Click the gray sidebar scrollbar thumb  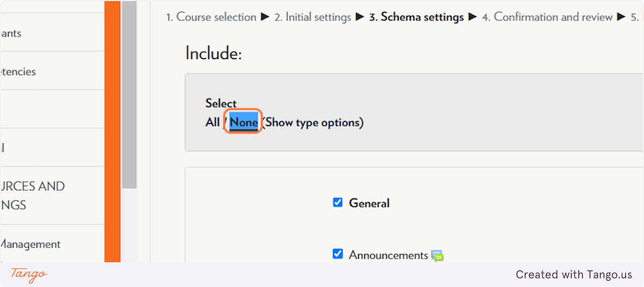click(129, 94)
